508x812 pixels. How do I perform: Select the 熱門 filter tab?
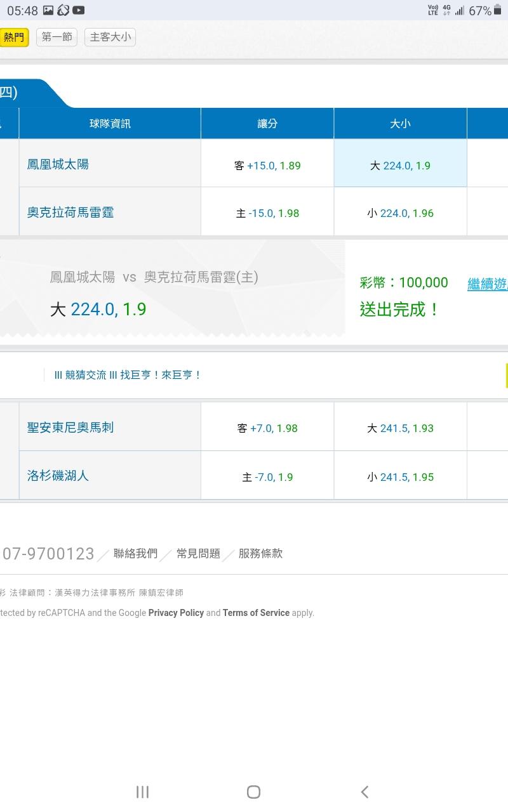[13, 37]
